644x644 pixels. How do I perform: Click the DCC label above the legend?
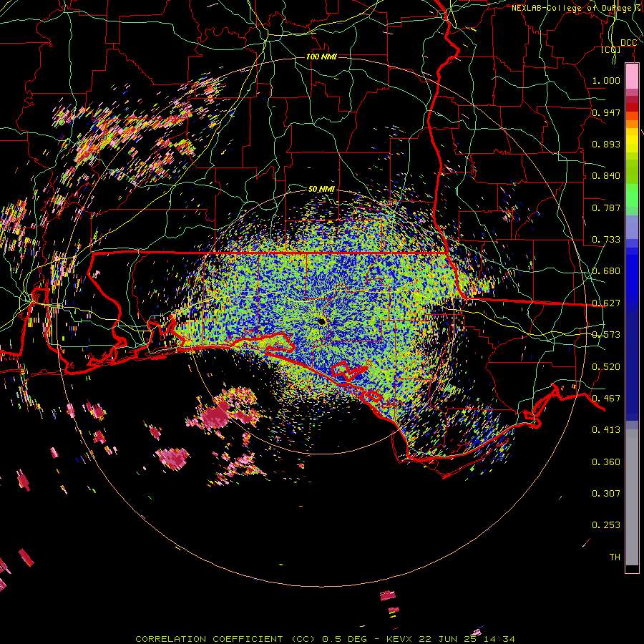[628, 43]
